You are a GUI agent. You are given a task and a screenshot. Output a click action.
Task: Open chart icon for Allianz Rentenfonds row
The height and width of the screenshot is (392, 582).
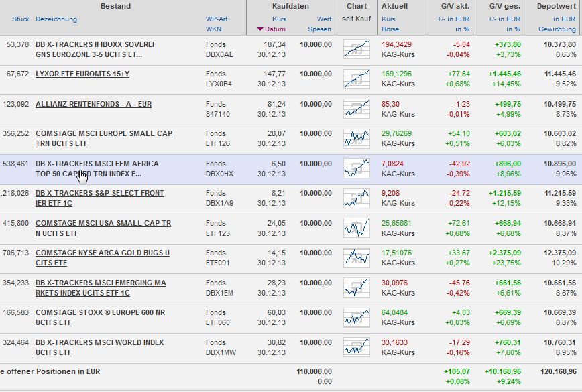click(356, 109)
